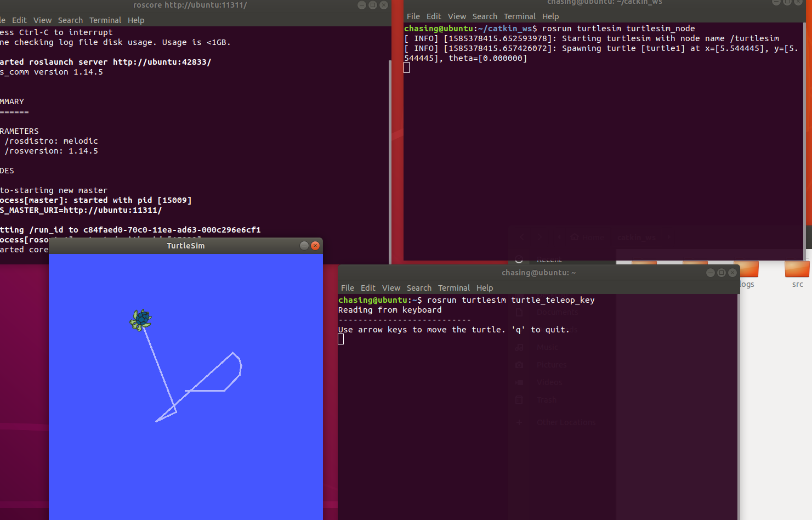Open Search menu in catkin_ws terminal
This screenshot has height=520, width=812.
(x=485, y=16)
